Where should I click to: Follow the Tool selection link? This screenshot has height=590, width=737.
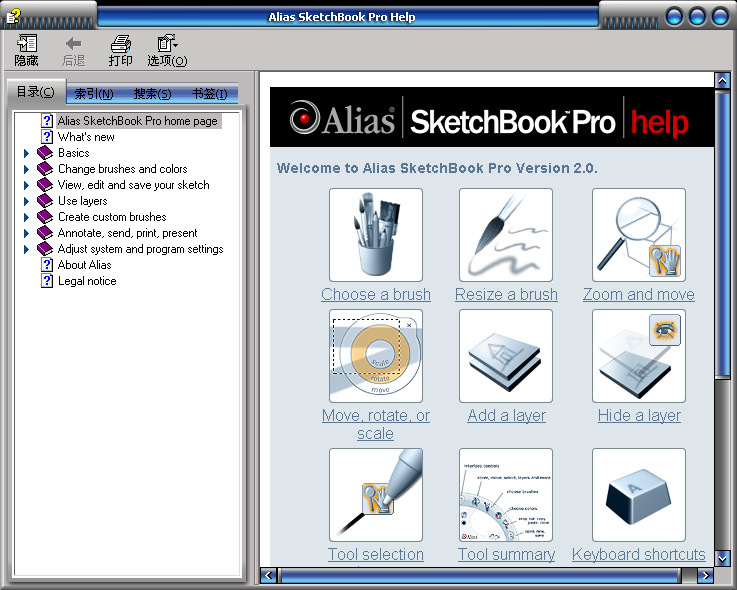coord(376,554)
